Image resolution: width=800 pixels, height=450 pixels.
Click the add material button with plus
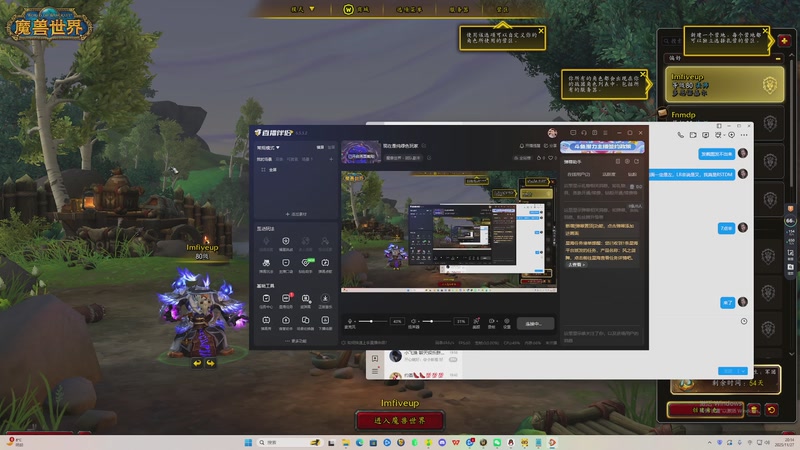pos(296,214)
